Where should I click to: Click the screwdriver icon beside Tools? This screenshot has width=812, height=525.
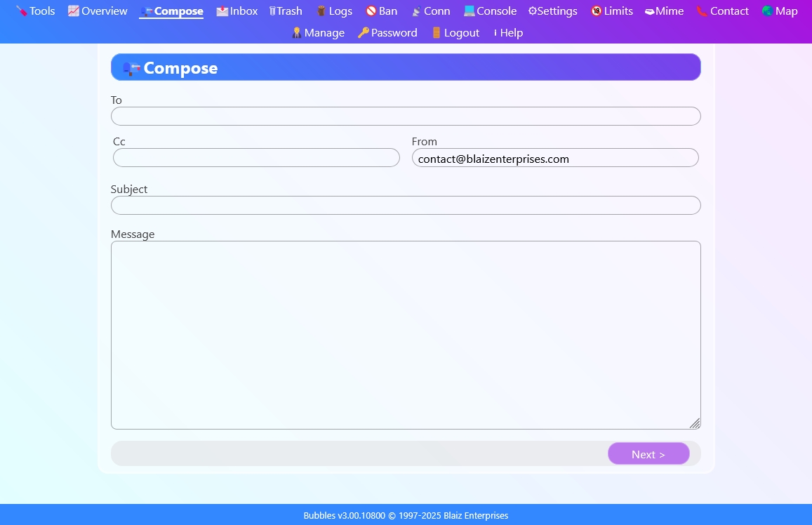pos(22,11)
